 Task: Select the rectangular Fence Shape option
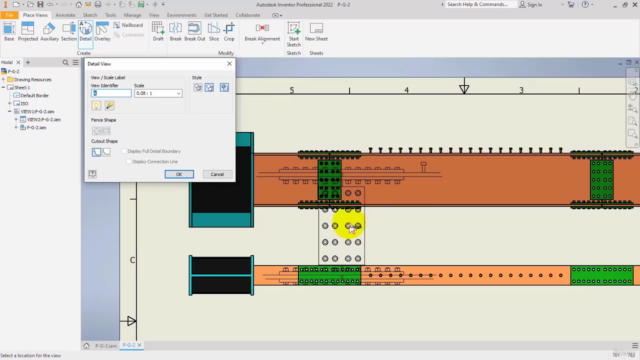(x=106, y=131)
